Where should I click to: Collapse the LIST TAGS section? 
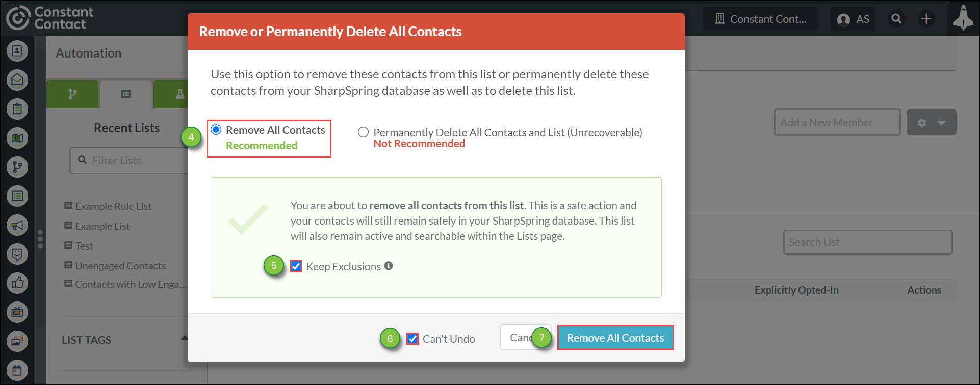click(184, 338)
